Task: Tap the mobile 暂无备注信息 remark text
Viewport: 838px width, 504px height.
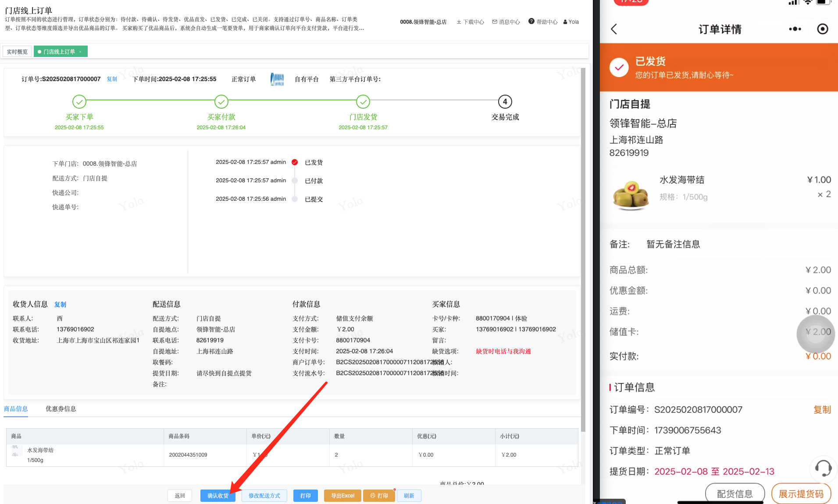Action: click(x=673, y=244)
